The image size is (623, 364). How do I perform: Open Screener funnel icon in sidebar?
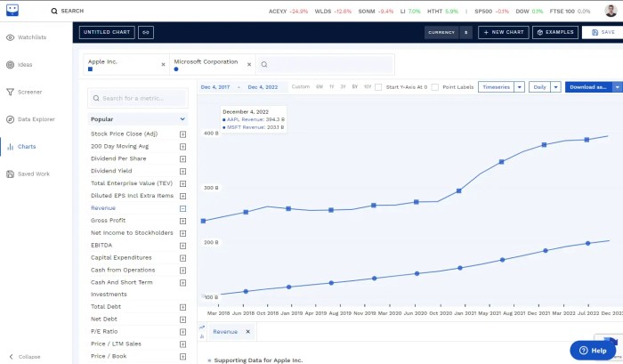point(11,92)
